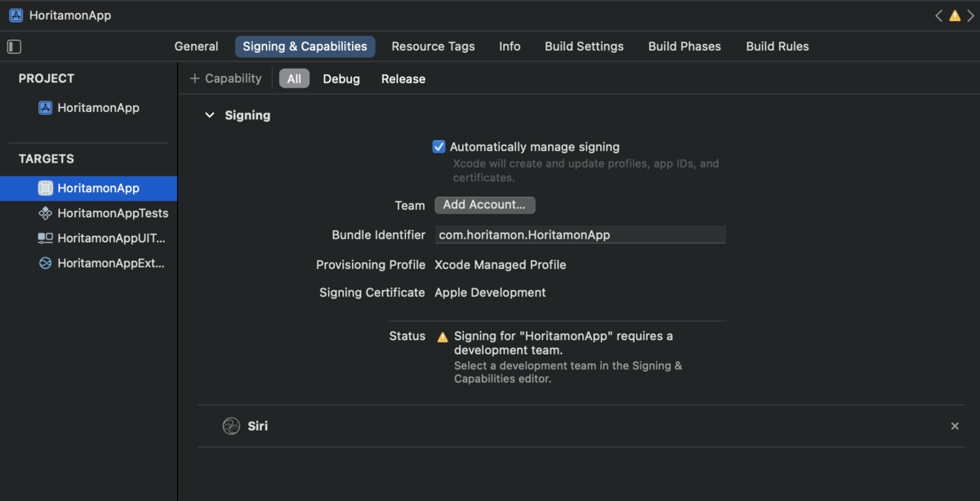Collapse the Signing section
This screenshot has height=501, width=980.
pos(210,115)
